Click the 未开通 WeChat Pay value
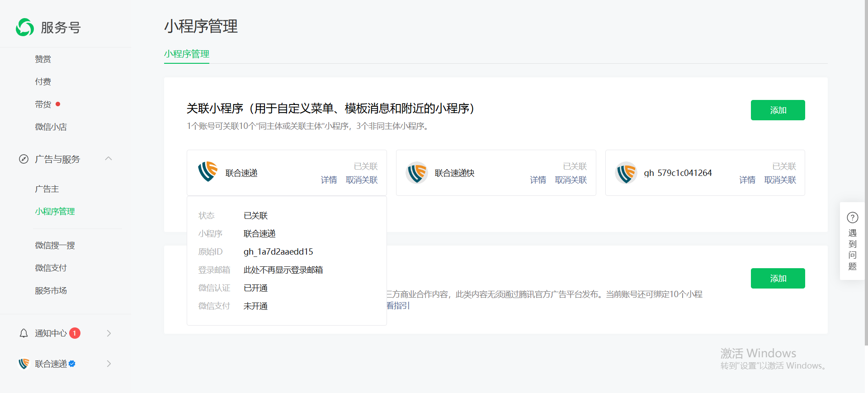Image resolution: width=868 pixels, height=393 pixels. (x=255, y=306)
